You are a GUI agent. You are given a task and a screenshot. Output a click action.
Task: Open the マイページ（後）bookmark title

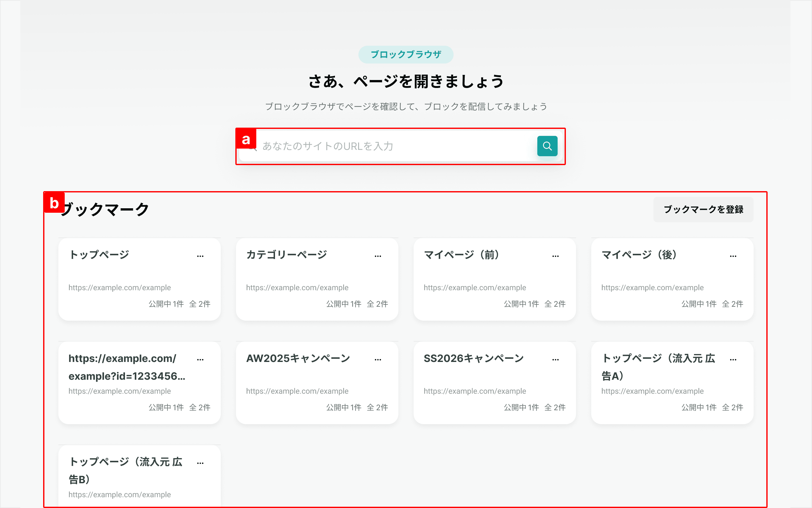pyautogui.click(x=639, y=255)
